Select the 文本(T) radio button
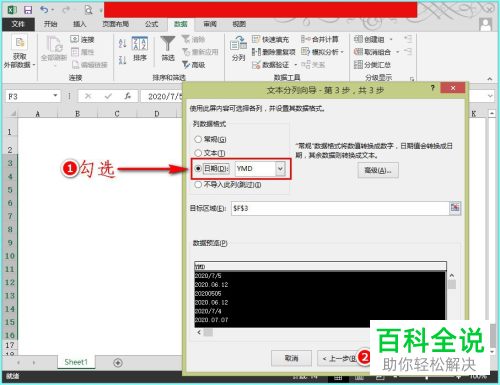The width and height of the screenshot is (500, 385). pos(198,153)
